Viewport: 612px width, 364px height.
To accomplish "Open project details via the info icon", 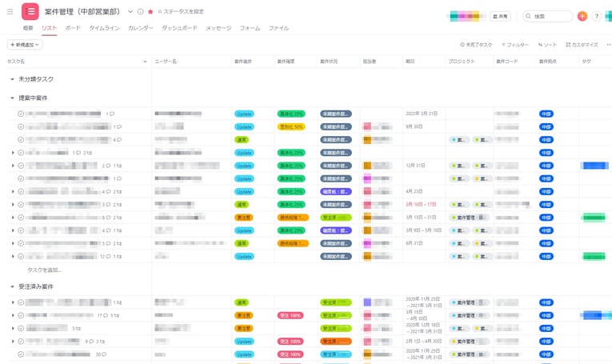I will (141, 12).
